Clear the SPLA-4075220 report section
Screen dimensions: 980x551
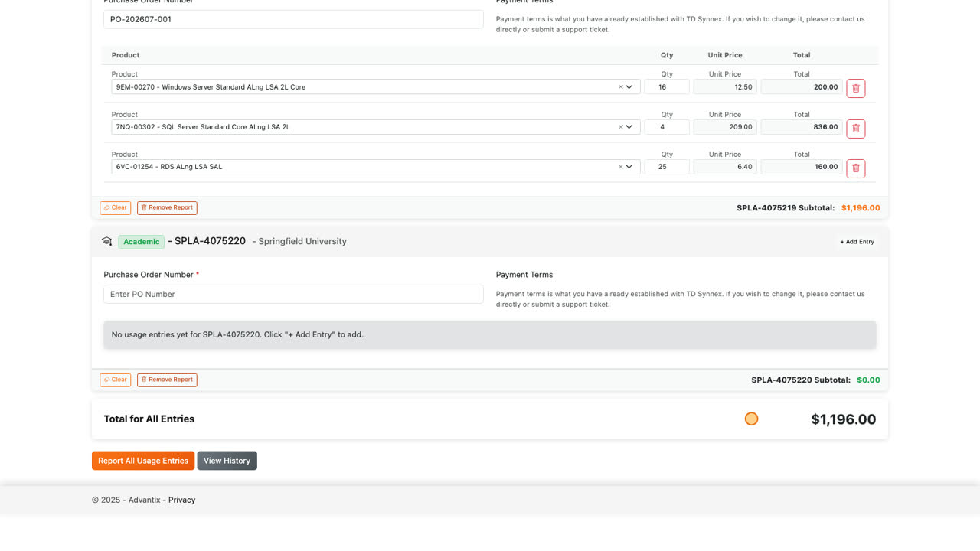click(116, 380)
